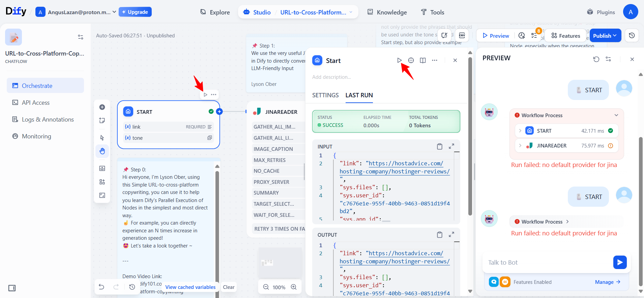
Task: Open the change history icon near undo
Action: pos(132,287)
